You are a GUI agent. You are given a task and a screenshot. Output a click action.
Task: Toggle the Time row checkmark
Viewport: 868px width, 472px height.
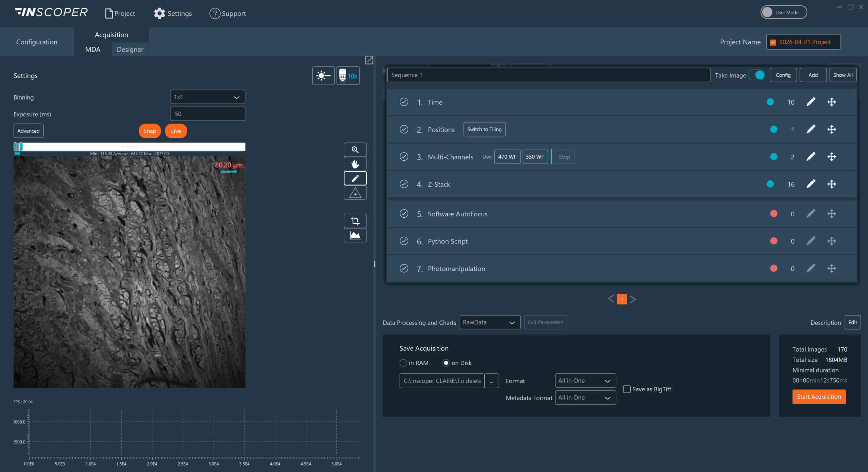pyautogui.click(x=404, y=102)
